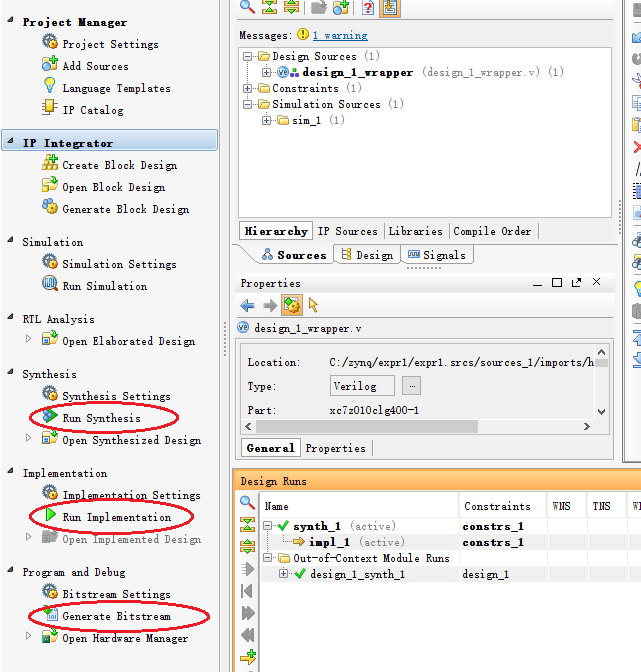Open the 1 warning messages link

pos(339,35)
